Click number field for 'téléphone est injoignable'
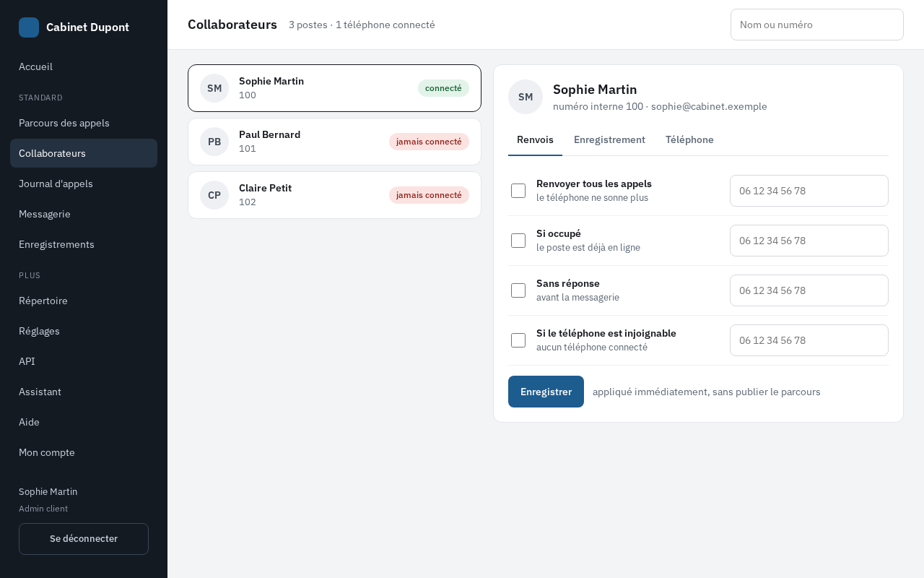924x578 pixels. [x=809, y=340]
